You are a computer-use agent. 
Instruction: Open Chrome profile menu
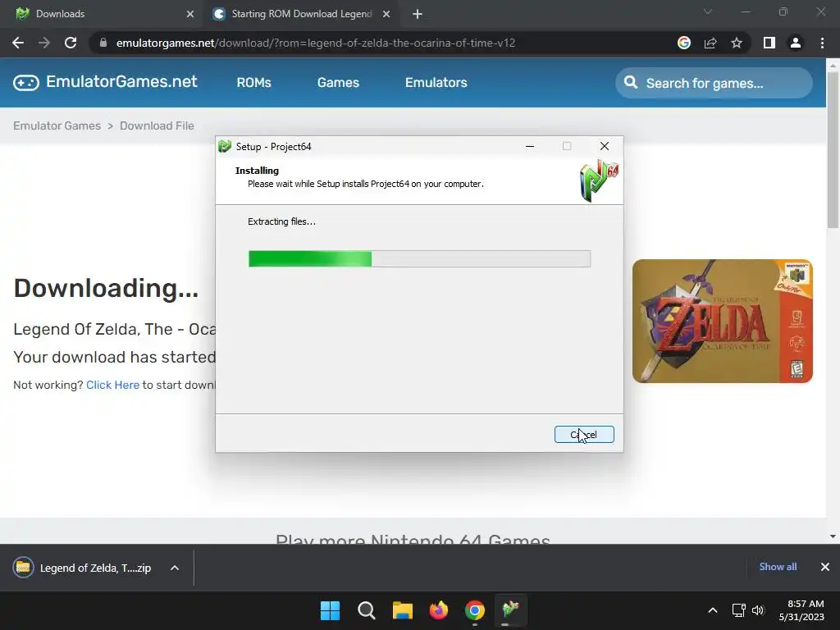coord(796,43)
